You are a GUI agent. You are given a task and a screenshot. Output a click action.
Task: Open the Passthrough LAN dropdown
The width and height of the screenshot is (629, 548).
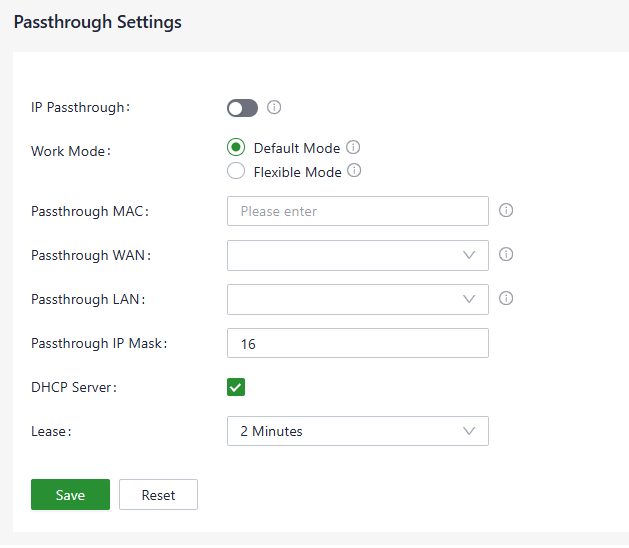click(357, 299)
